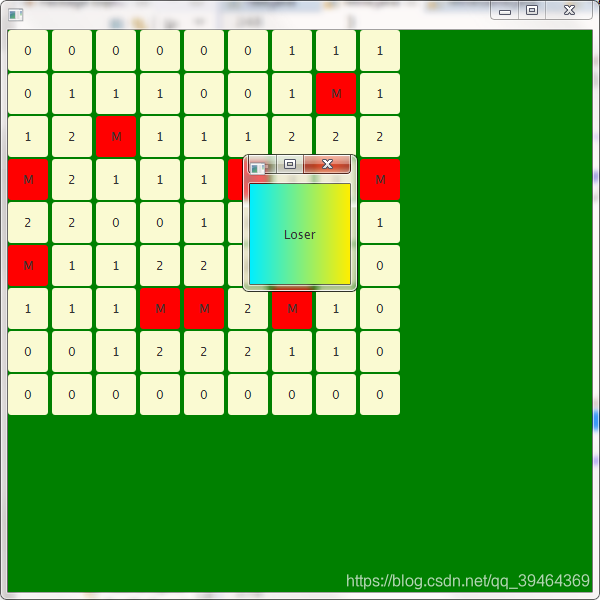Screen dimensions: 600x600
Task: Click the bottom-left corner 0 tile
Action: 28,395
